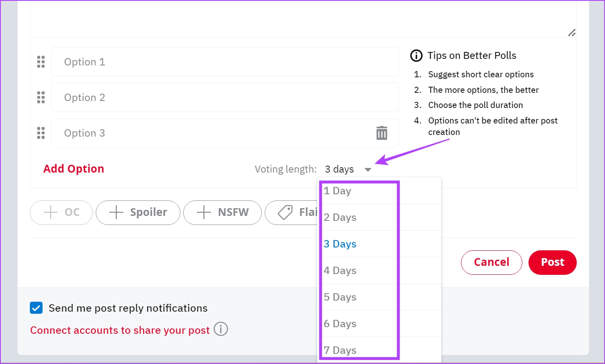Open the Flair selector

point(292,212)
